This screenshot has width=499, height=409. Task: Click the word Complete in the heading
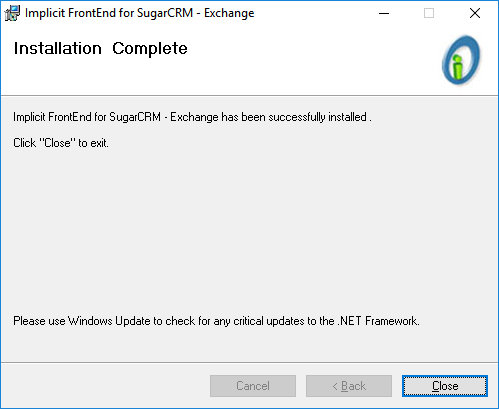pos(150,49)
